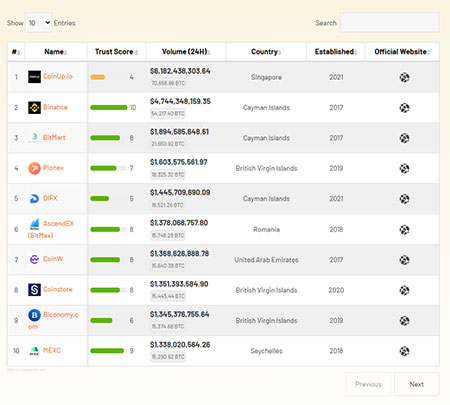The height and width of the screenshot is (405, 450).
Task: Click CoinUp.io volume $6,182,438,303.64
Action: coord(180,71)
